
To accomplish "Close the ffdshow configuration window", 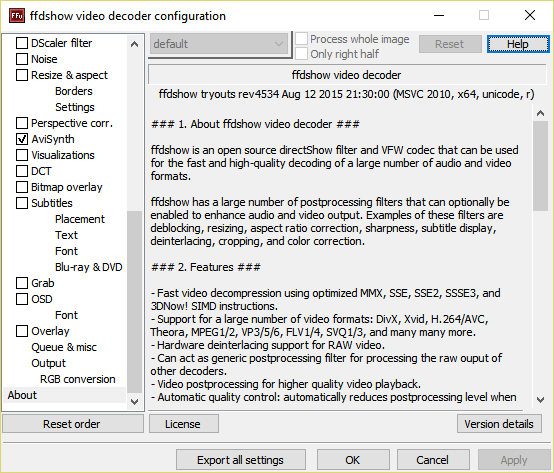I will click(530, 16).
